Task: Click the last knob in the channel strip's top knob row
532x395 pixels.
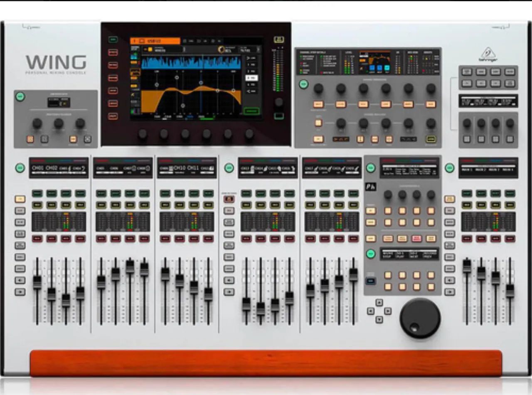Action: pyautogui.click(x=431, y=89)
